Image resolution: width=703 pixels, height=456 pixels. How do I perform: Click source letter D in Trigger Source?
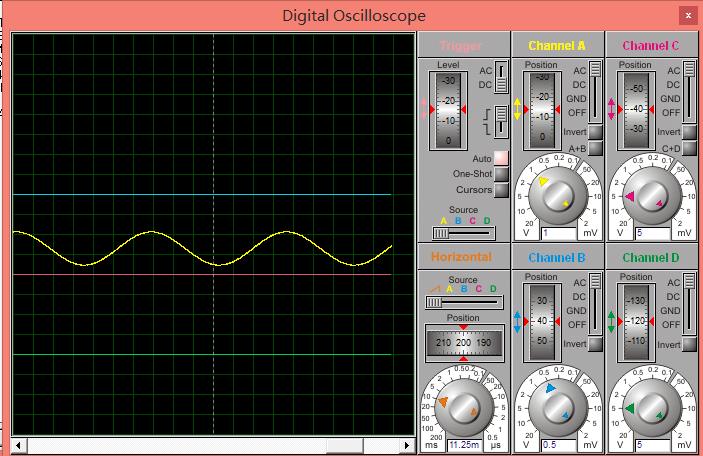tap(487, 221)
